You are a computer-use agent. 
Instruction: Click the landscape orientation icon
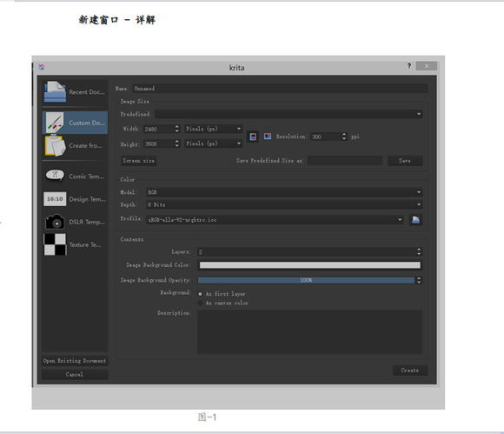tap(268, 137)
